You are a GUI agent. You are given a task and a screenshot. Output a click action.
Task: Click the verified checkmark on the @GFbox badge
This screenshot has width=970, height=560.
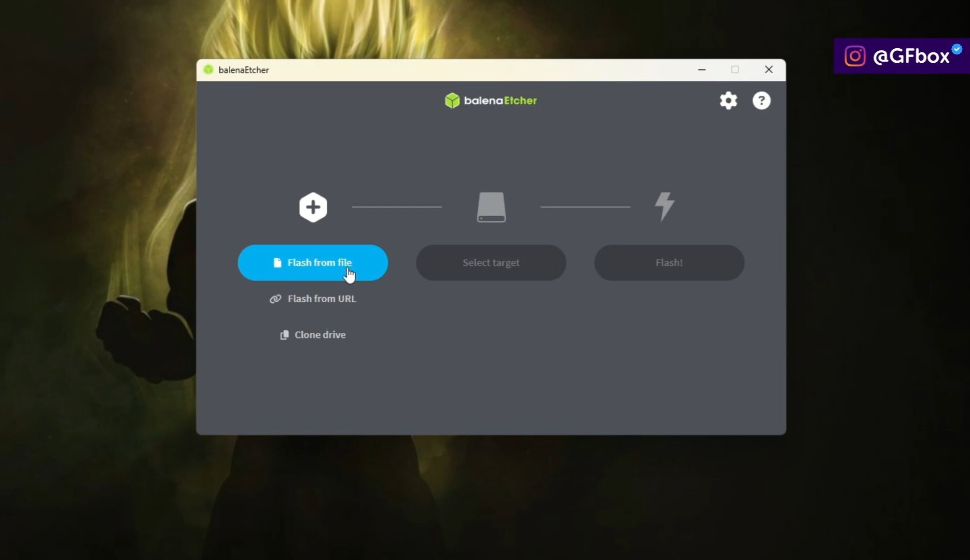(955, 49)
